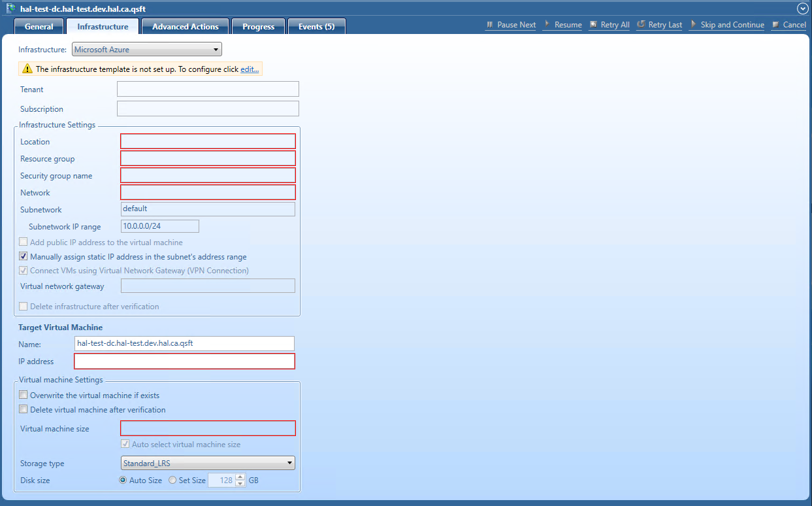Open the Infrastructure dropdown showing Microsoft Azure

tap(216, 49)
